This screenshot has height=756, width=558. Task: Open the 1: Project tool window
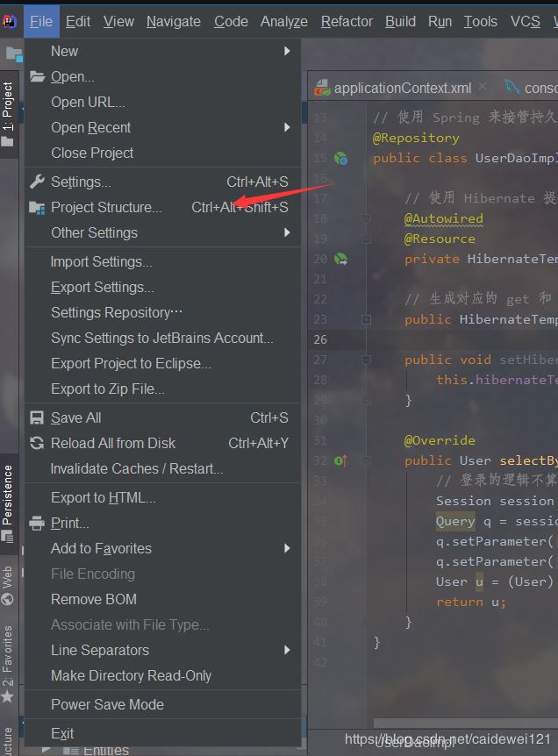click(x=8, y=114)
